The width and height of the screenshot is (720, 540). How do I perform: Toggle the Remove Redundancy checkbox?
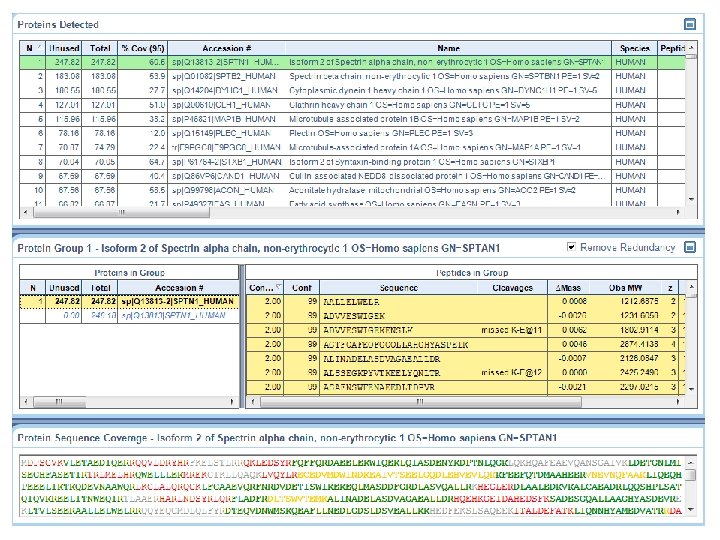pyautogui.click(x=571, y=247)
